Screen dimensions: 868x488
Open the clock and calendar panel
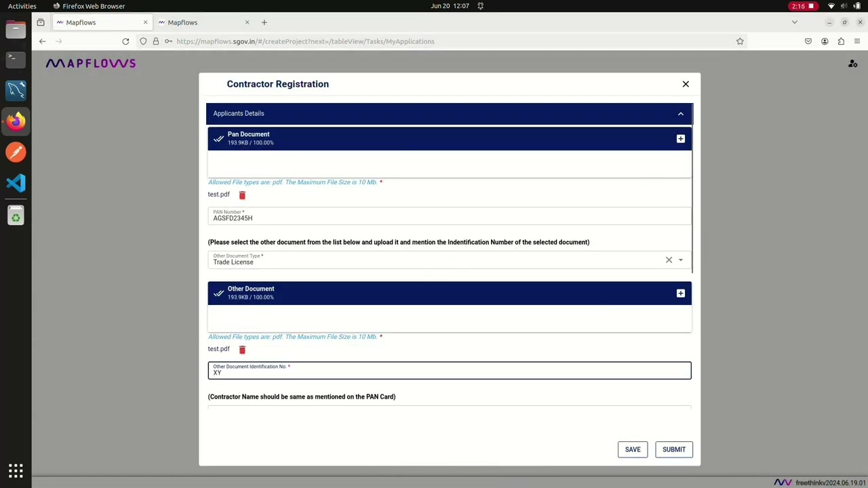450,6
